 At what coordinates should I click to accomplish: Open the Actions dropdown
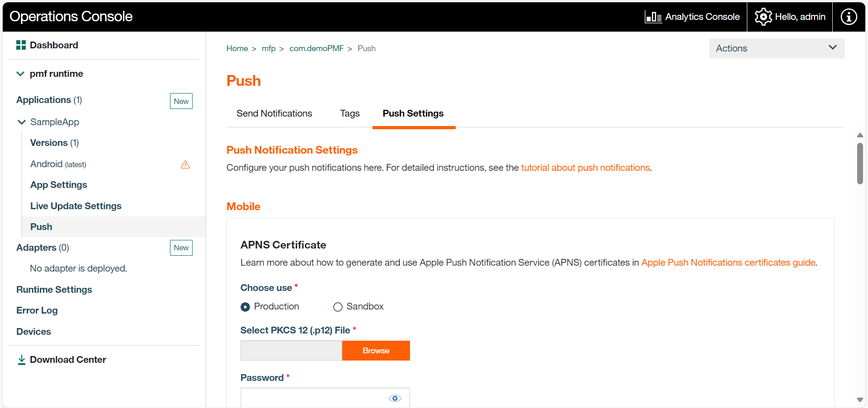(x=777, y=48)
